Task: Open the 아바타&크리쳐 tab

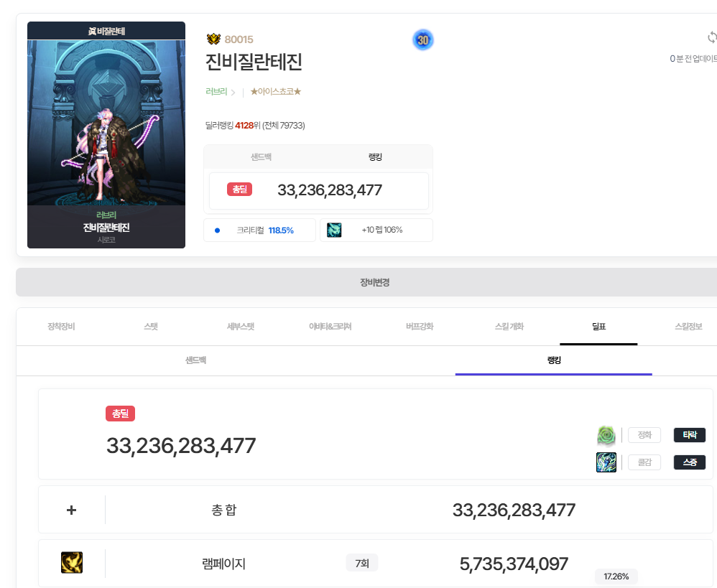Action: click(x=330, y=327)
